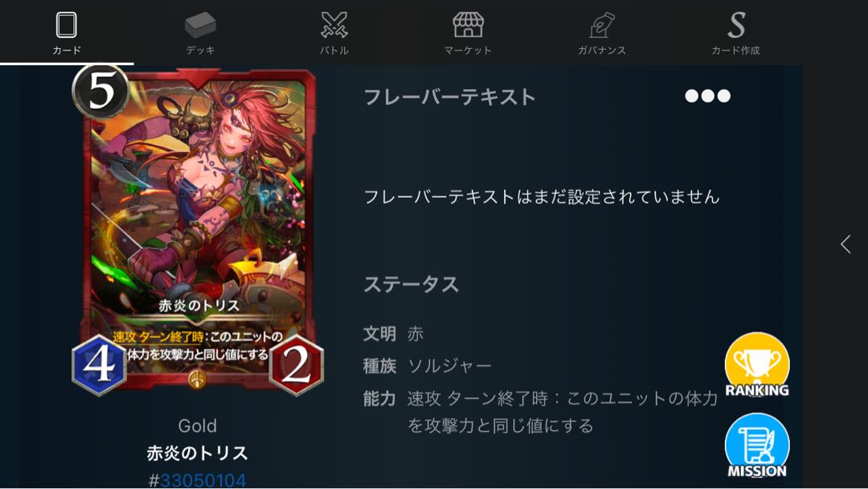
Task: Click the 赤炎のトリス name below card
Action: coord(198,453)
